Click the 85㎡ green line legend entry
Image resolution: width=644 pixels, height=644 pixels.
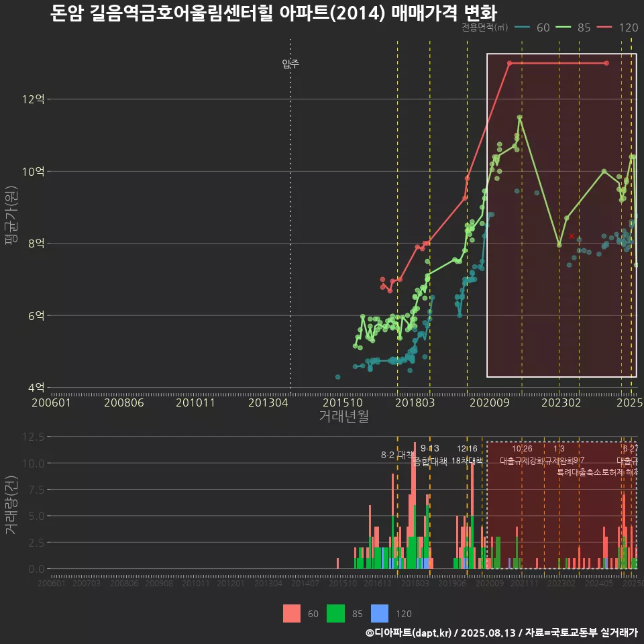[573, 28]
